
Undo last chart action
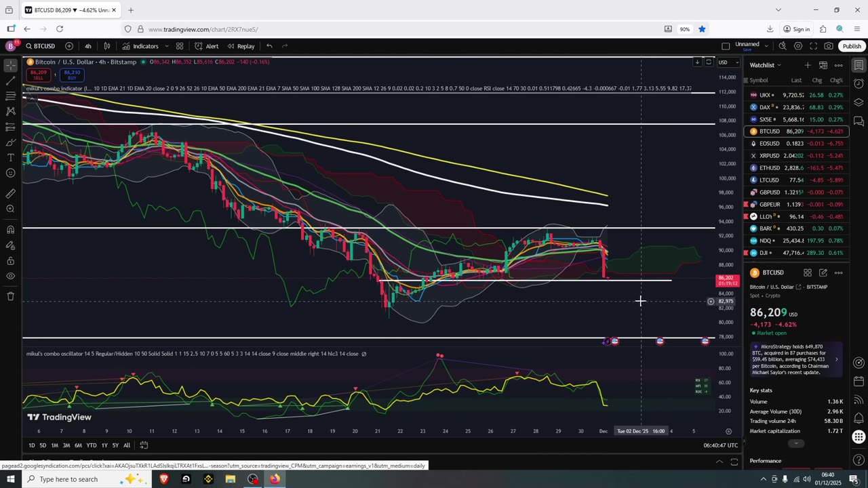[269, 46]
